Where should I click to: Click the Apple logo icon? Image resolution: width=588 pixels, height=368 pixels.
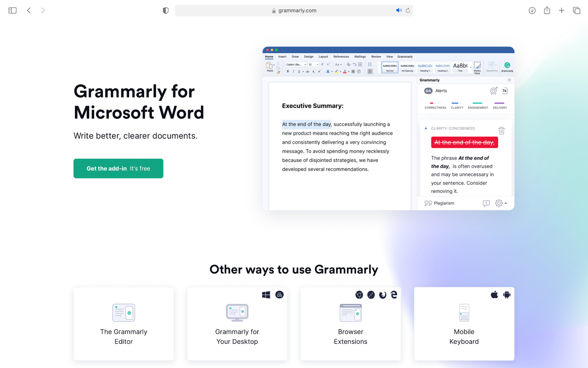[x=495, y=294]
